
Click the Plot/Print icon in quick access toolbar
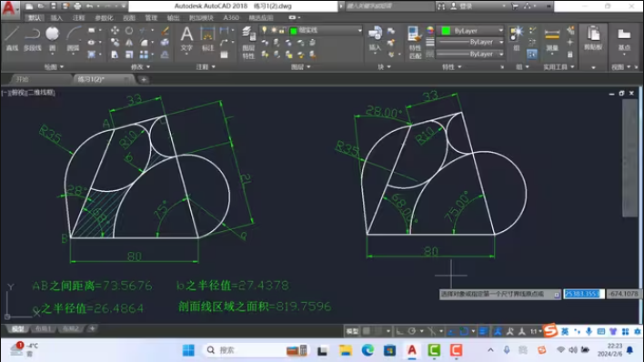click(x=77, y=6)
